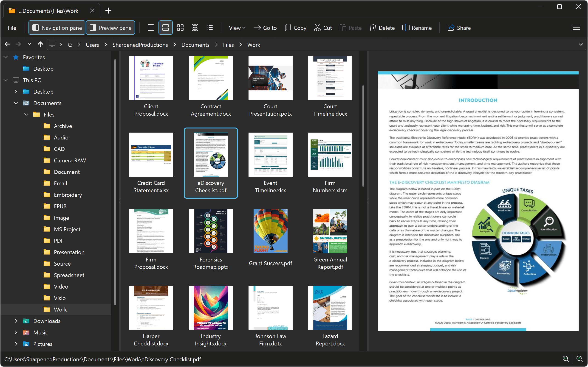Open the See more hamburger menu
Image resolution: width=588 pixels, height=367 pixels.
tap(576, 28)
